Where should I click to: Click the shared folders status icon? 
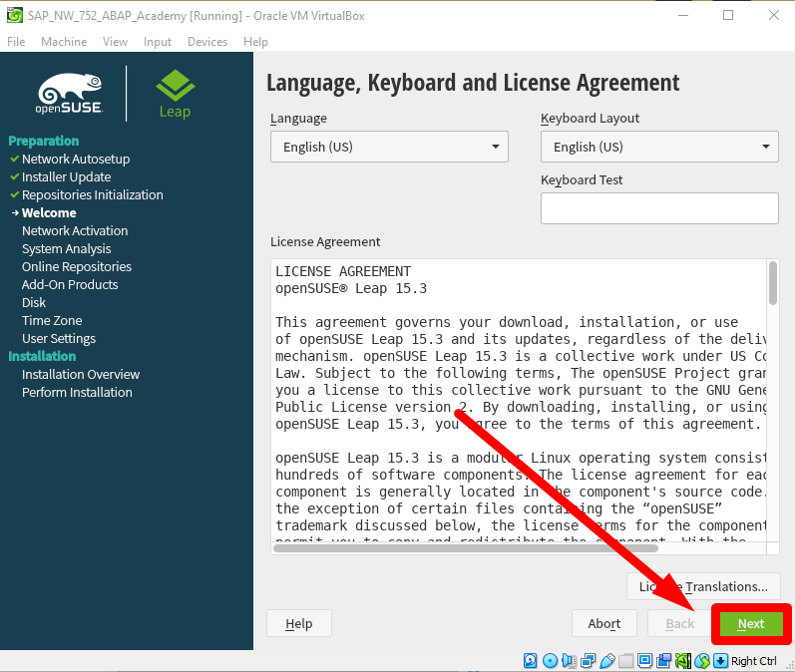click(x=626, y=661)
